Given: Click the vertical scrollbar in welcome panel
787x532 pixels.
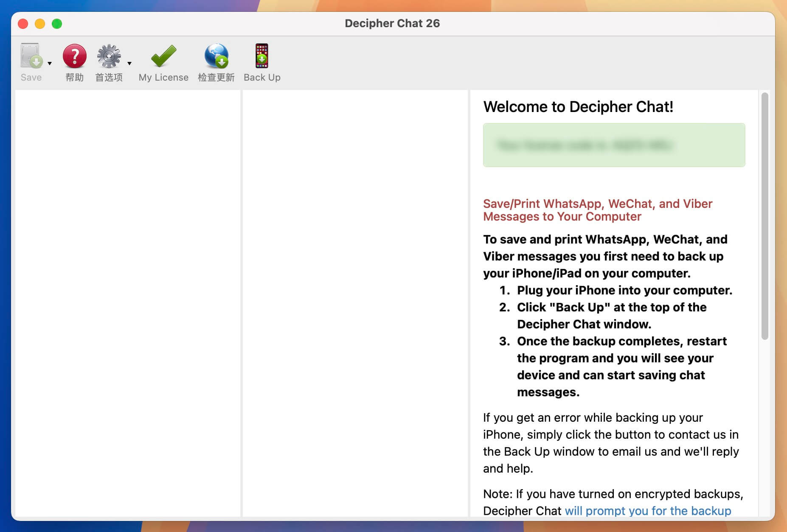Looking at the screenshot, I should [765, 216].
